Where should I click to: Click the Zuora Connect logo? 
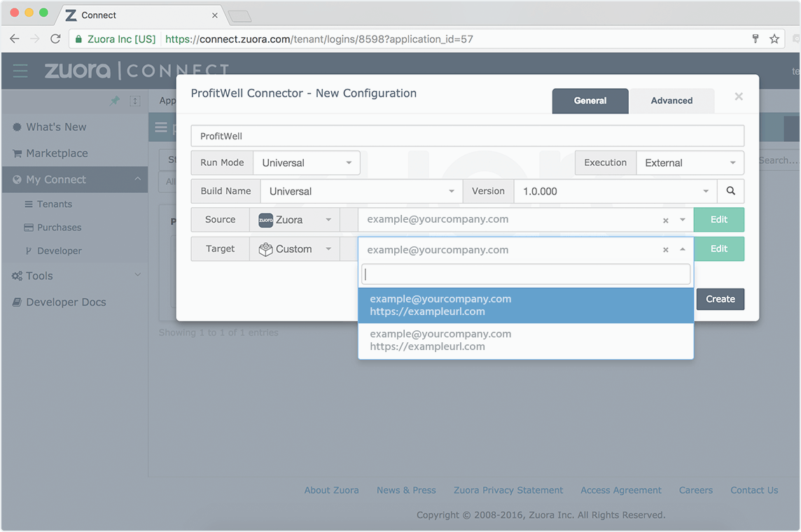(x=137, y=71)
